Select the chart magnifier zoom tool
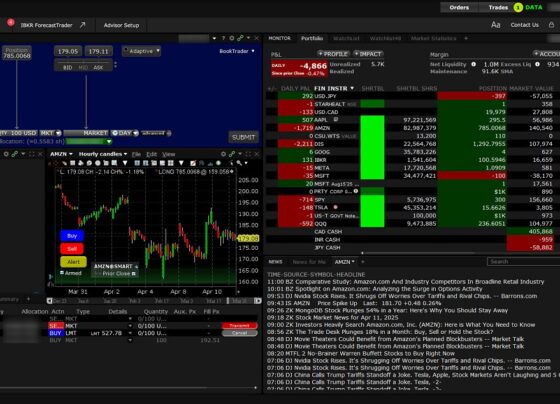The width and height of the screenshot is (560, 404). [239, 163]
